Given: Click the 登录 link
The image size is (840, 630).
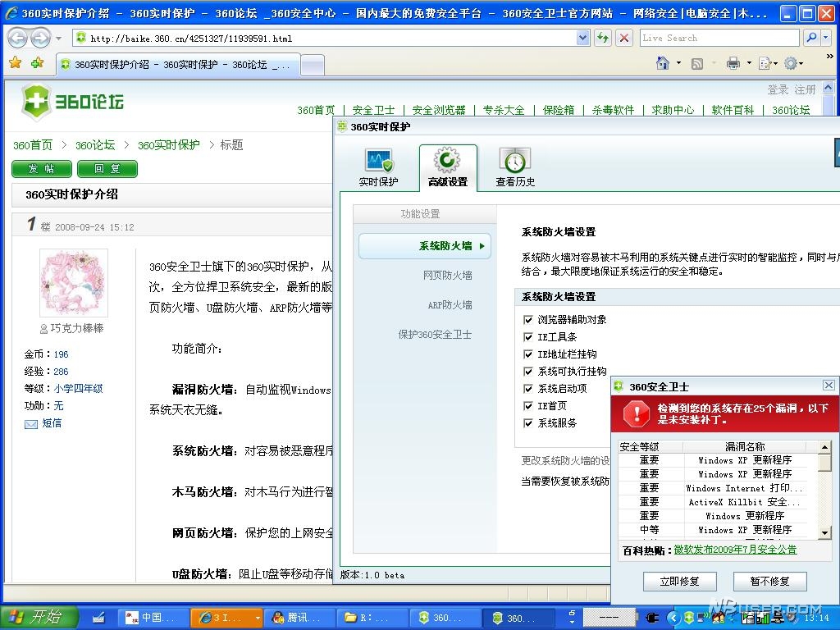Looking at the screenshot, I should (x=778, y=89).
